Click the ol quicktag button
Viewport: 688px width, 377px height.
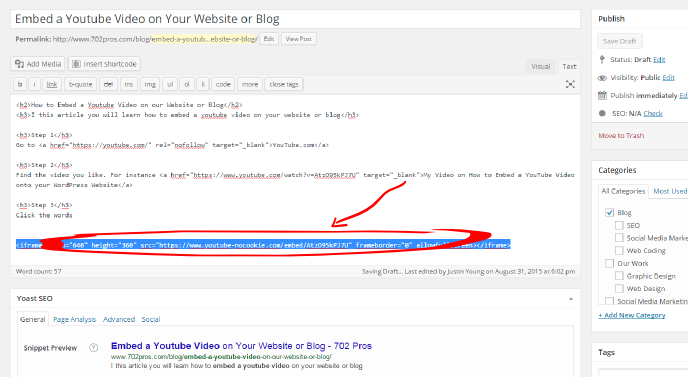186,84
